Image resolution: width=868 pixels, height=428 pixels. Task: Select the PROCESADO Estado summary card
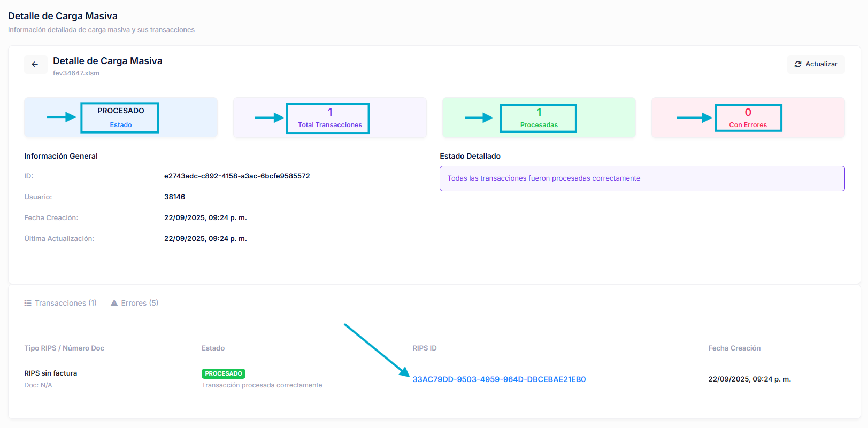(120, 118)
